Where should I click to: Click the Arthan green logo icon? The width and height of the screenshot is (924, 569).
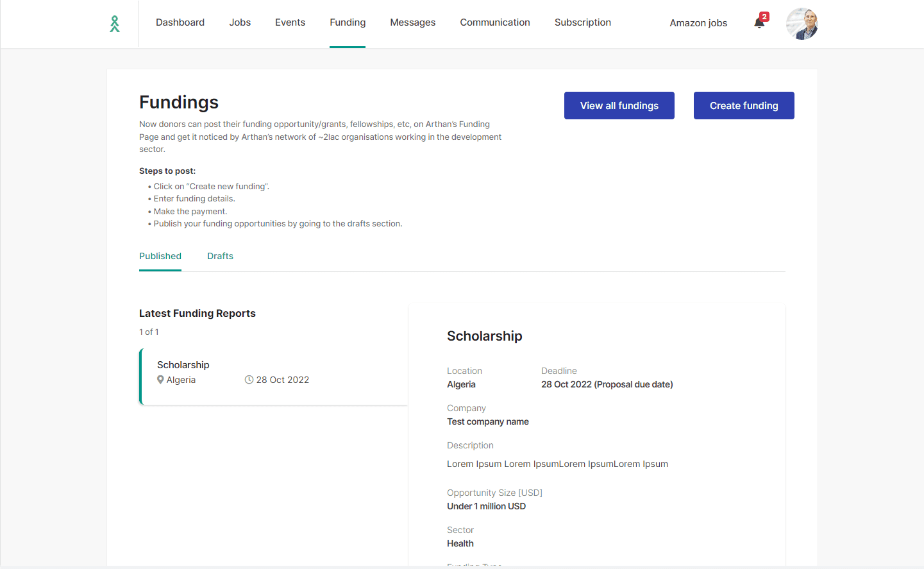(x=115, y=24)
